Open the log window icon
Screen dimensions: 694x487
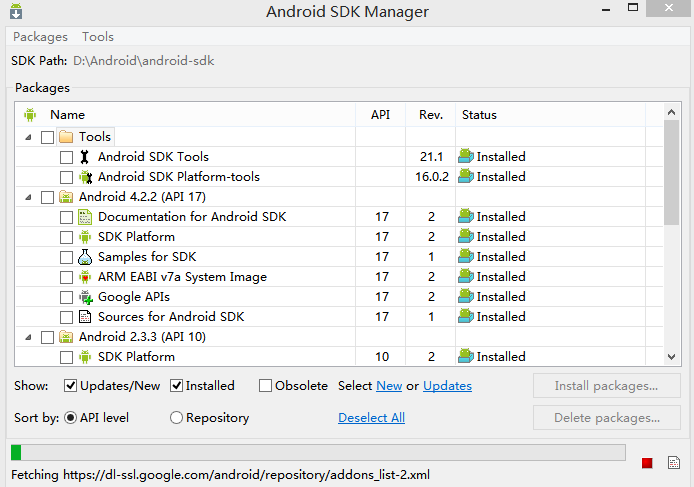click(673, 462)
